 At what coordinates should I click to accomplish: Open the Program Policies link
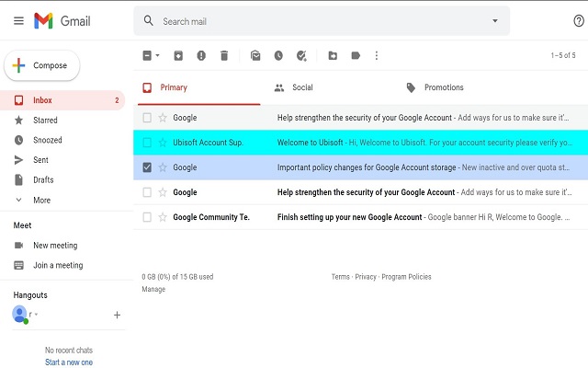[406, 277]
